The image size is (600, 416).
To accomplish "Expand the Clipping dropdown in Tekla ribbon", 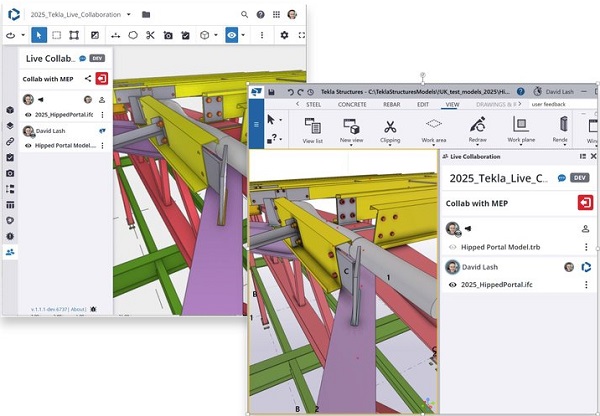I will coord(390,145).
